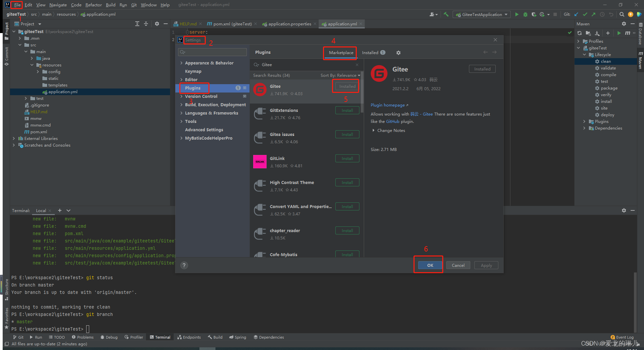The width and height of the screenshot is (644, 350).
Task: Open Problems tool window
Action: 83,337
